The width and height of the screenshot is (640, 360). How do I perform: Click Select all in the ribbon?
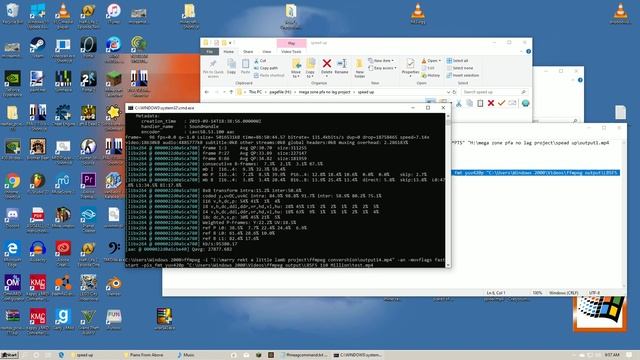pyautogui.click(x=458, y=60)
